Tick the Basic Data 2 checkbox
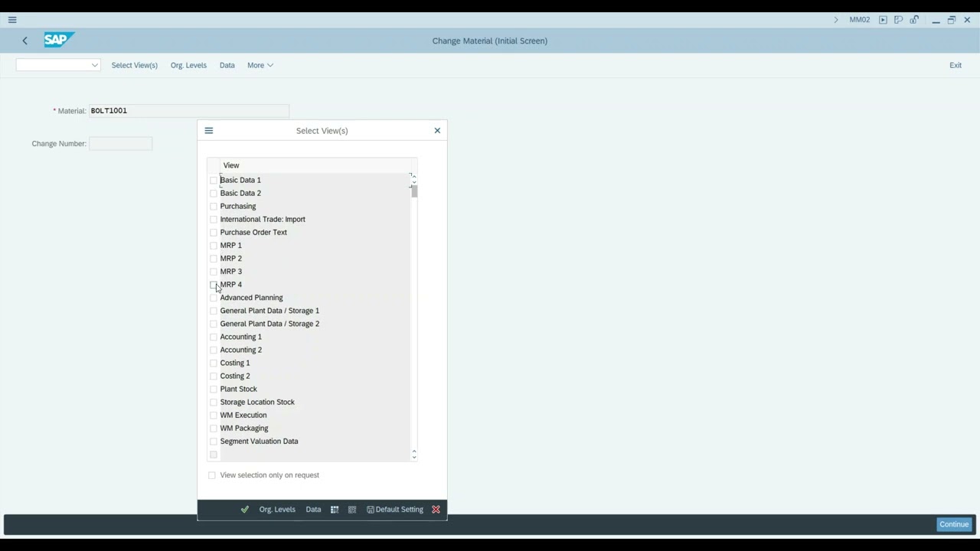Image resolution: width=980 pixels, height=551 pixels. (214, 194)
